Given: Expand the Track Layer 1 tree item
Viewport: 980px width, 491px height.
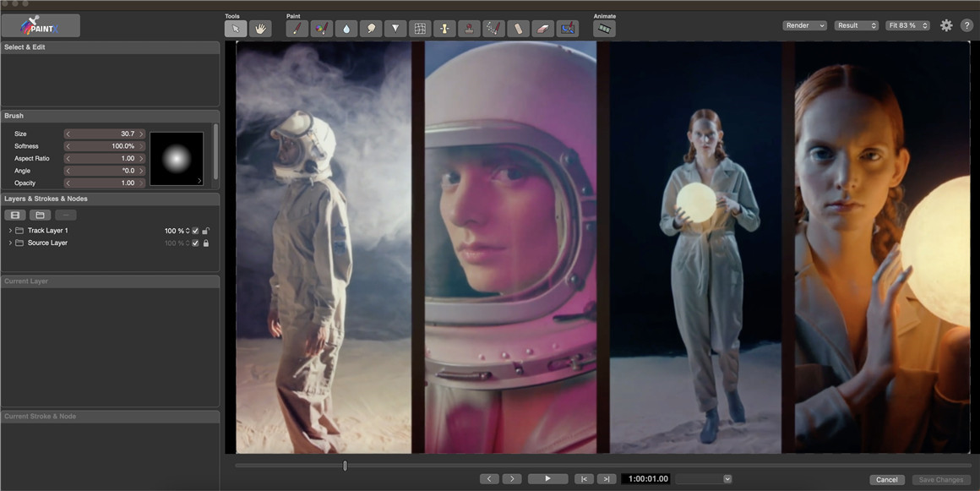Looking at the screenshot, I should pos(8,230).
